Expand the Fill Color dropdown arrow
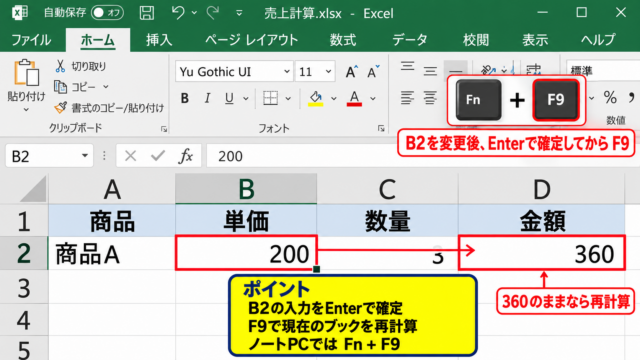This screenshot has height=360, width=640. tap(333, 98)
